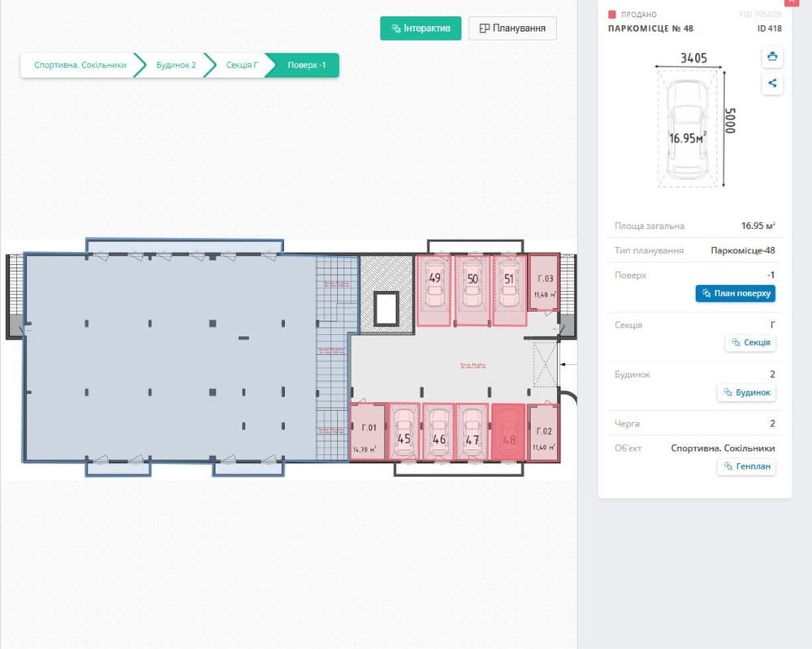Open the Генплан button

pyautogui.click(x=746, y=466)
